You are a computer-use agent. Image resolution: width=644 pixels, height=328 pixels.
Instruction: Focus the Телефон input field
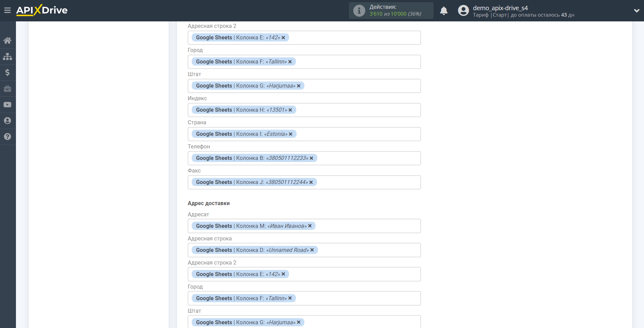[304, 158]
